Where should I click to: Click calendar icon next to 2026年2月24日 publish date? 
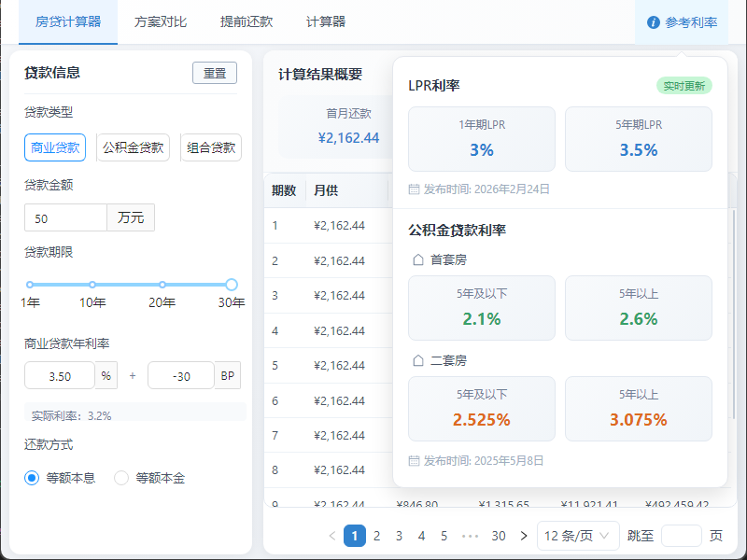[415, 189]
